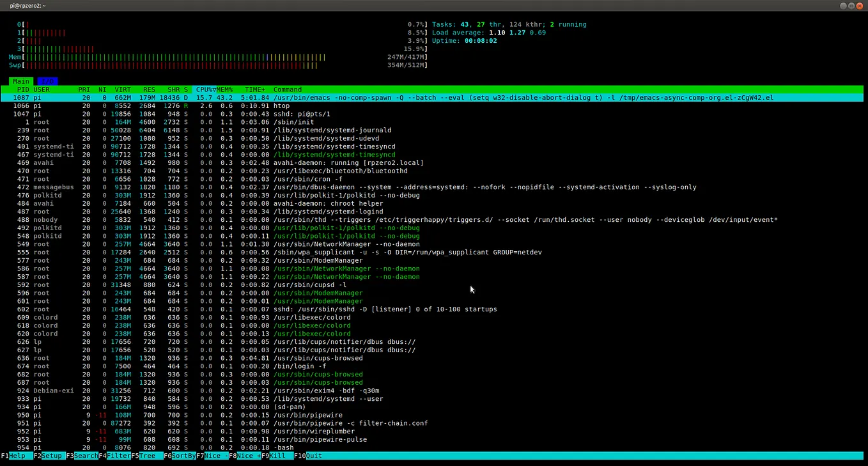Select the /sbin/init process row
This screenshot has height=466, width=868.
(x=432, y=122)
